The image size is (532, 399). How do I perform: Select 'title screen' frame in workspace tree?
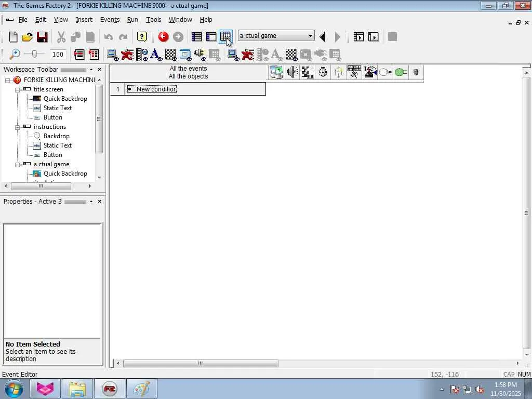pos(48,89)
